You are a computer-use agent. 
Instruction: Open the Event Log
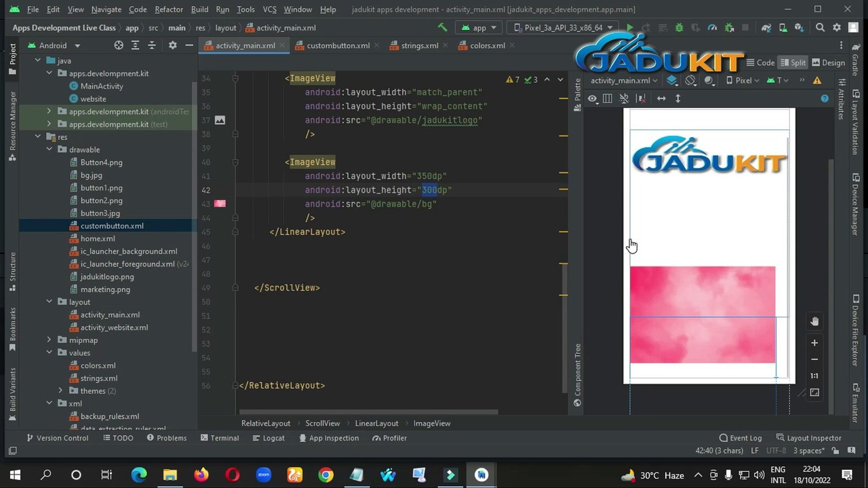740,438
